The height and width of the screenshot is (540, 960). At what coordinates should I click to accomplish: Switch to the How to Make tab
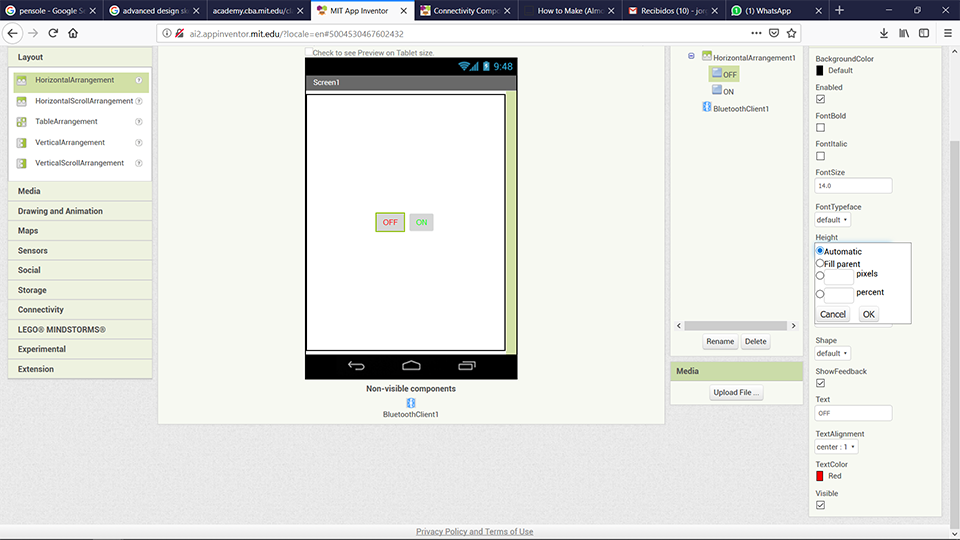pos(570,10)
